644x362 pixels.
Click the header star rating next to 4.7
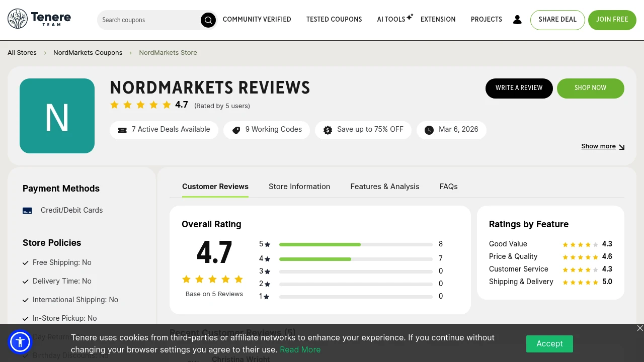tap(140, 105)
